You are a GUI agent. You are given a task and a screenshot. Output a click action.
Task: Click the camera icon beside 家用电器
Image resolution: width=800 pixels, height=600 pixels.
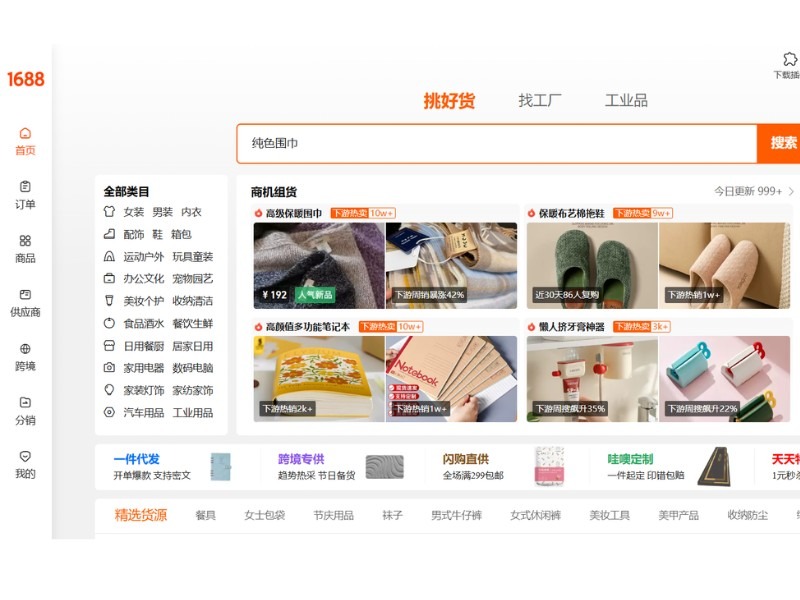[109, 367]
